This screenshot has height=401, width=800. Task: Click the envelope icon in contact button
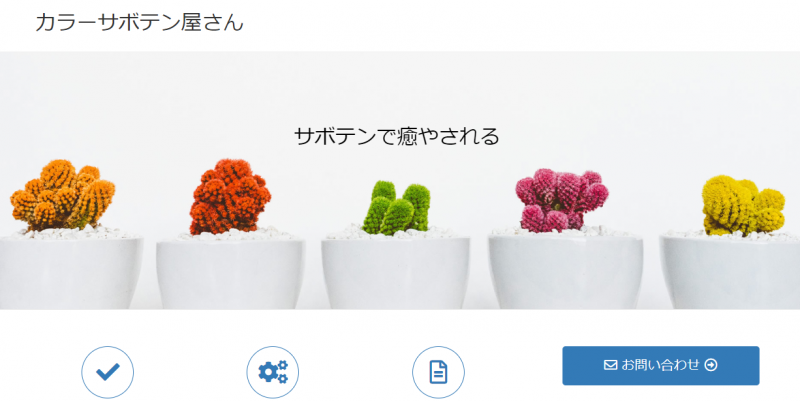(x=610, y=365)
